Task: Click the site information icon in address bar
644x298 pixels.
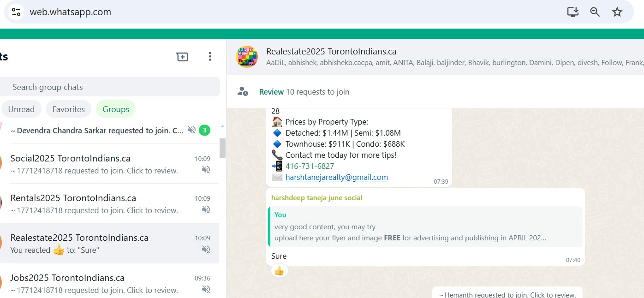Action: click(17, 12)
